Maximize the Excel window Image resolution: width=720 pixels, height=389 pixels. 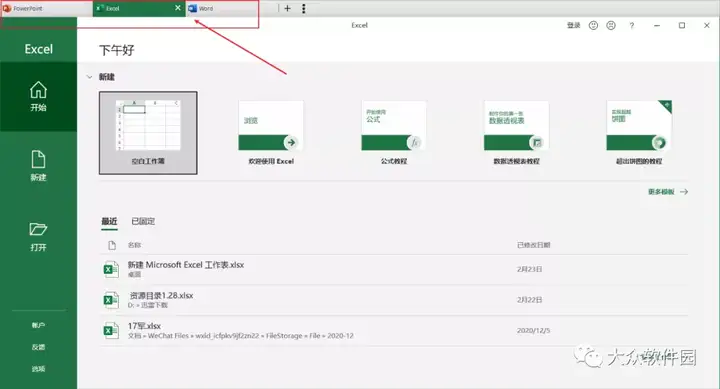click(682, 26)
